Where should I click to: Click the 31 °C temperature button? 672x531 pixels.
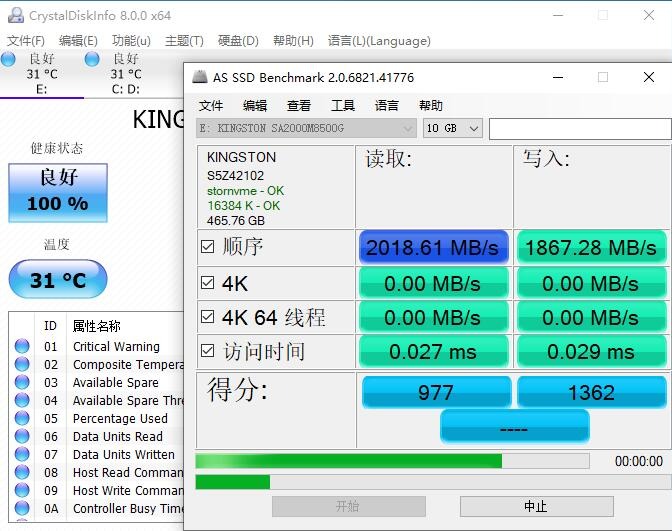click(x=58, y=279)
